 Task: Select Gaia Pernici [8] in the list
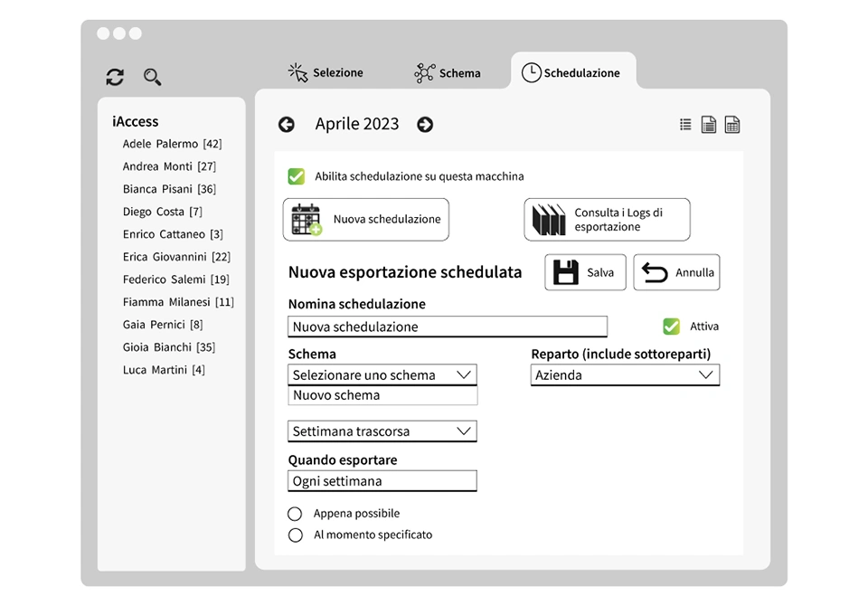163,325
